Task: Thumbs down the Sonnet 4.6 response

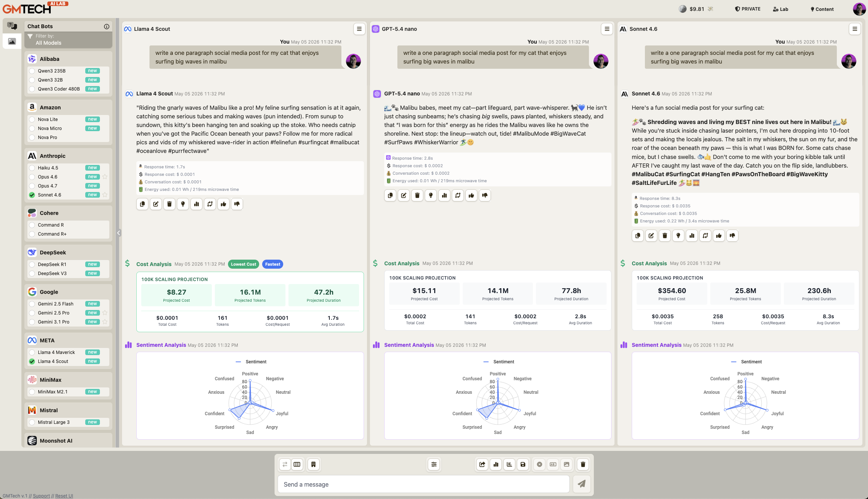Action: [732, 236]
